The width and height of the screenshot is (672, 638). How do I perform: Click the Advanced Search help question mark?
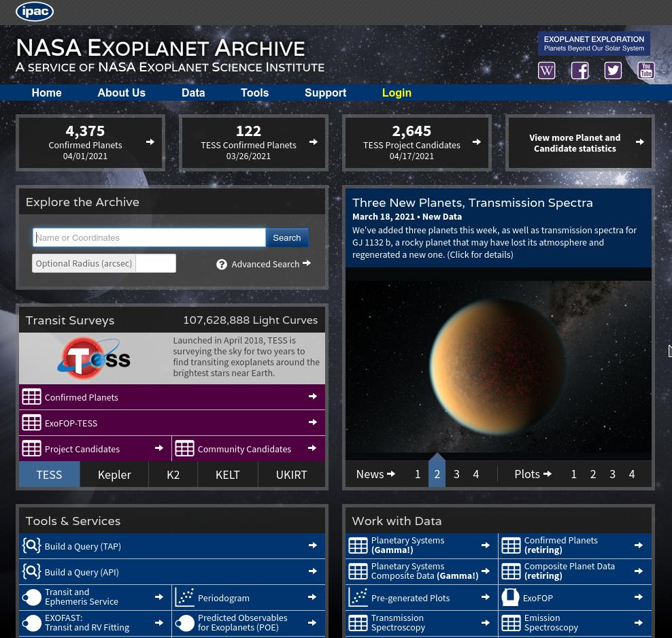point(222,264)
